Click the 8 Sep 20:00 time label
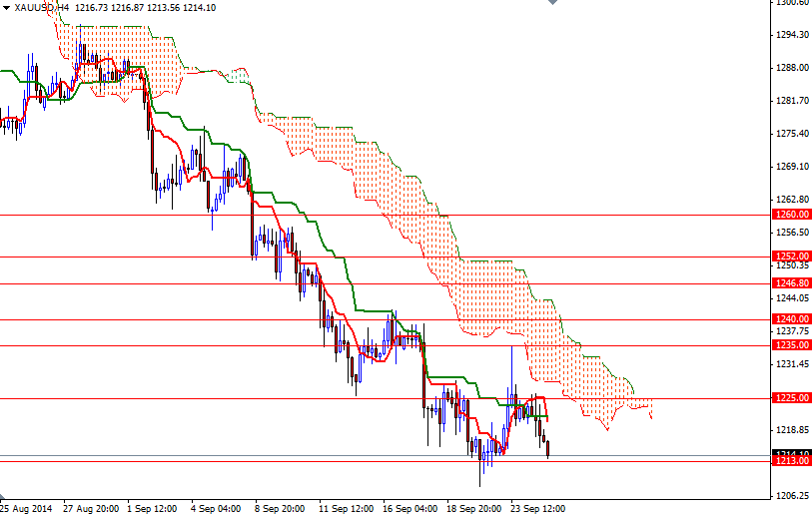This screenshot has width=812, height=515. (x=280, y=509)
